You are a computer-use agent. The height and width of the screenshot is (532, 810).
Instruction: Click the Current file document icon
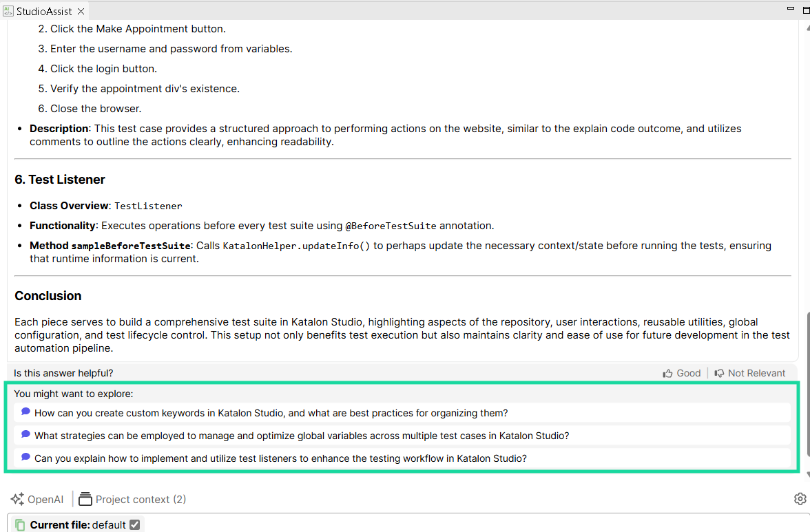20,524
